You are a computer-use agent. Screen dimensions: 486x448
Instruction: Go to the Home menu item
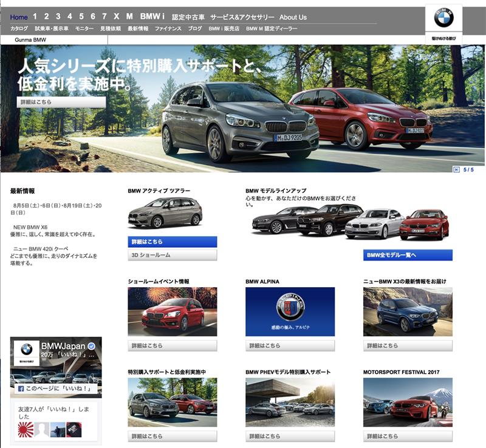pos(19,17)
